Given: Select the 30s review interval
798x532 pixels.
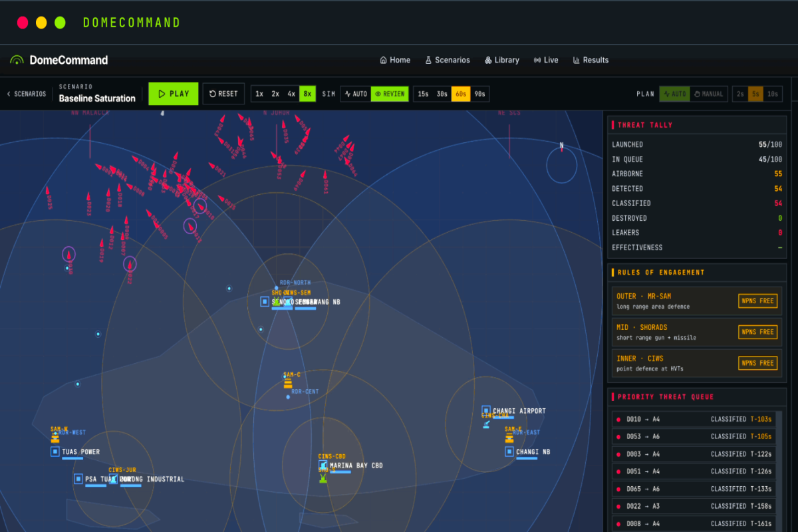Looking at the screenshot, I should click(442, 94).
